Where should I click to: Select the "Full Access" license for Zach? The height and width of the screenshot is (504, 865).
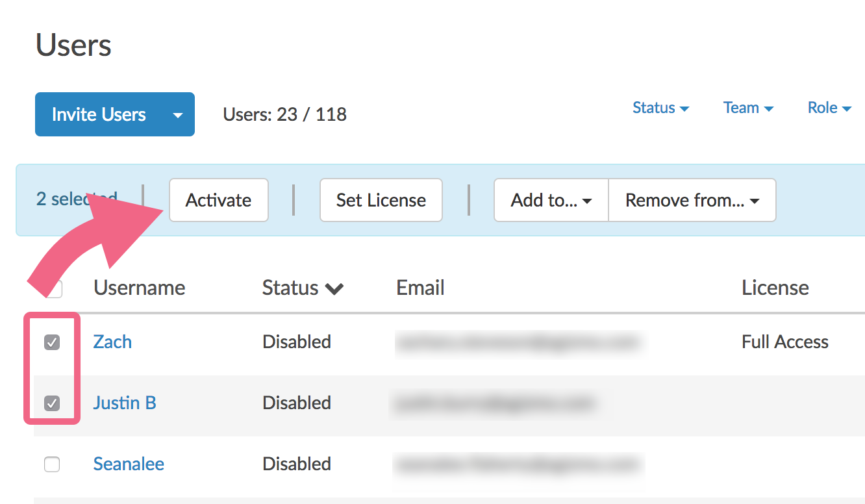point(785,342)
